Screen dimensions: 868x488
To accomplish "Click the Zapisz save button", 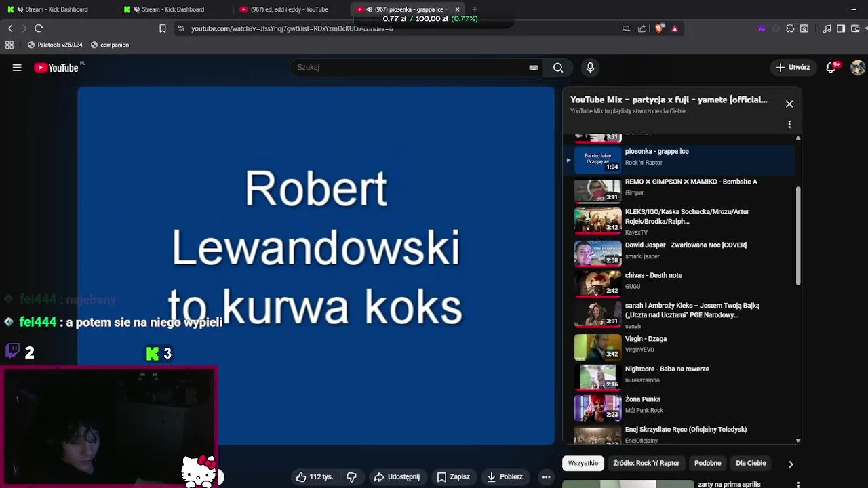I will point(453,477).
